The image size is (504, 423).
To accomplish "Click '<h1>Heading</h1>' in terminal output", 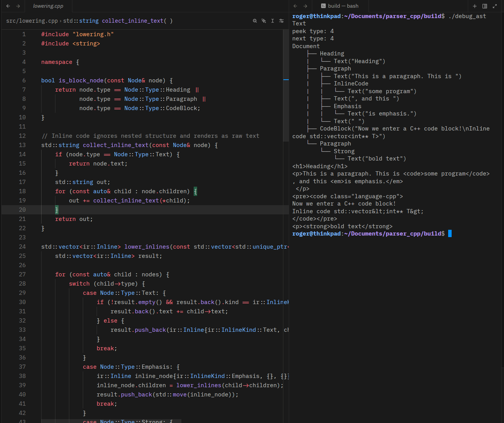I will (320, 166).
